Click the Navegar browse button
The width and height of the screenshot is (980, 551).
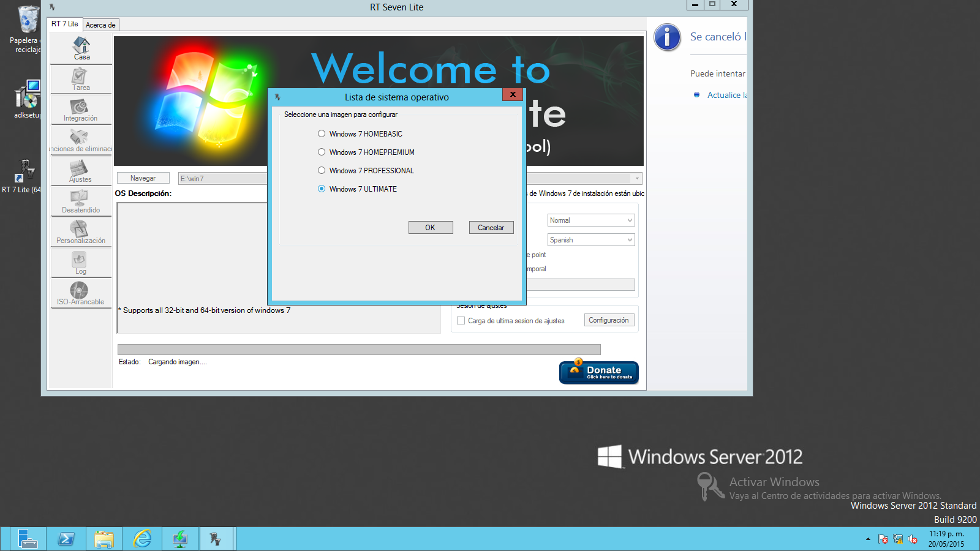(x=143, y=178)
